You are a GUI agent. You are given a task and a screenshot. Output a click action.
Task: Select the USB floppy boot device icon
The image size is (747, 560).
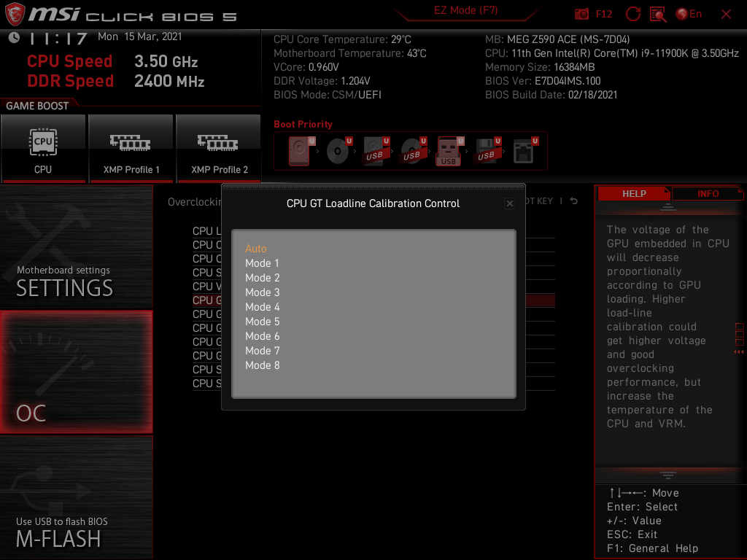click(x=487, y=151)
